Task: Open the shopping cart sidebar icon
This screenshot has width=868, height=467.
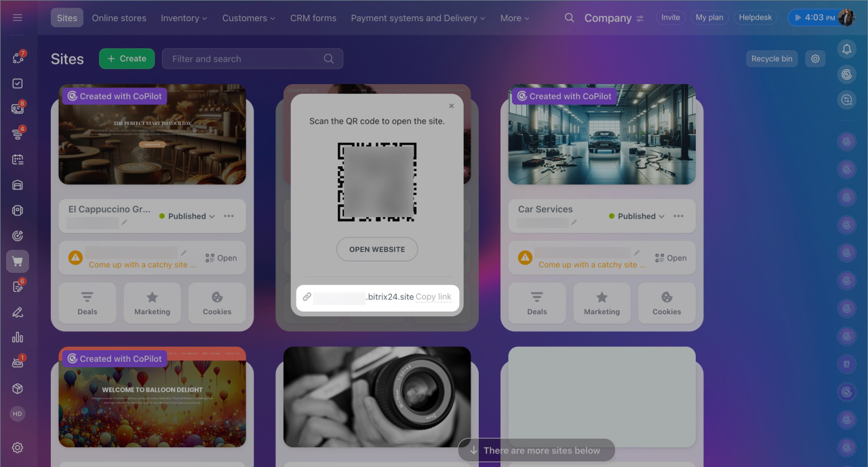Action: click(x=18, y=261)
